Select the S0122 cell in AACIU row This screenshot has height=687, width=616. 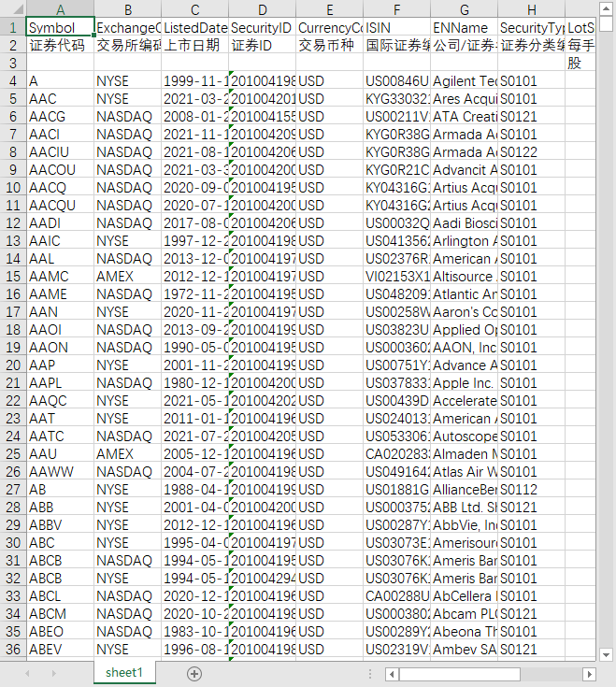532,152
